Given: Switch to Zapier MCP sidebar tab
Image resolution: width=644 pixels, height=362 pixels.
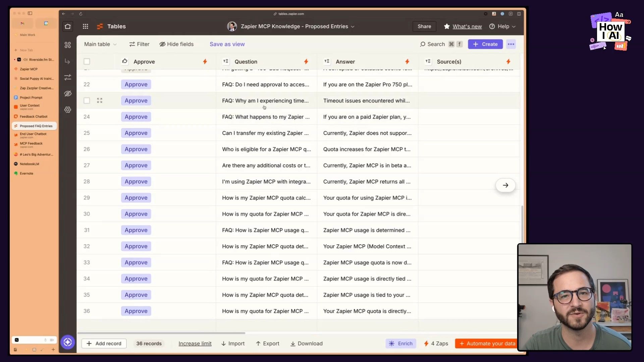Looking at the screenshot, I should [x=34, y=69].
